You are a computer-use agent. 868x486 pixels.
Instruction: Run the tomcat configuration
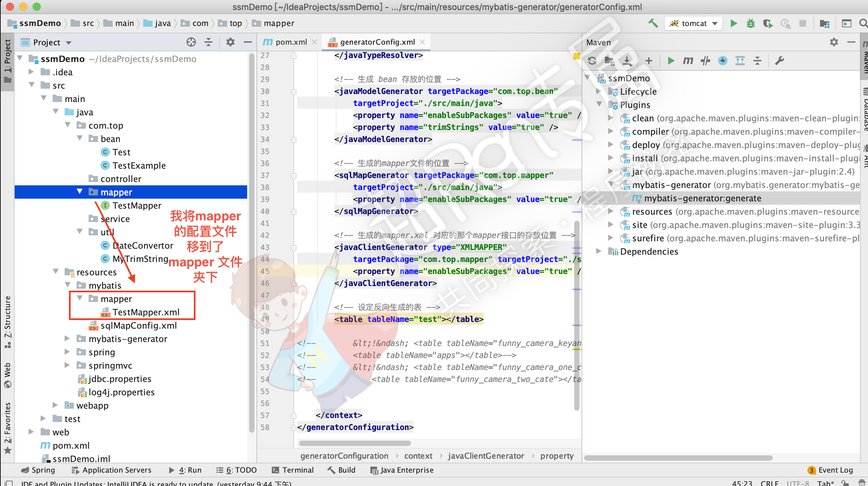point(733,23)
